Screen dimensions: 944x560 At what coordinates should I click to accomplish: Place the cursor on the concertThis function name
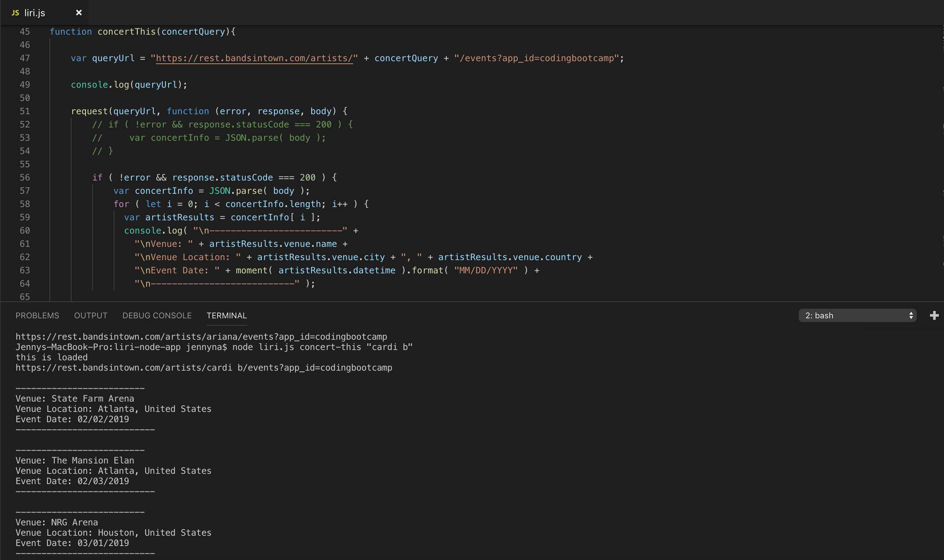click(x=126, y=32)
